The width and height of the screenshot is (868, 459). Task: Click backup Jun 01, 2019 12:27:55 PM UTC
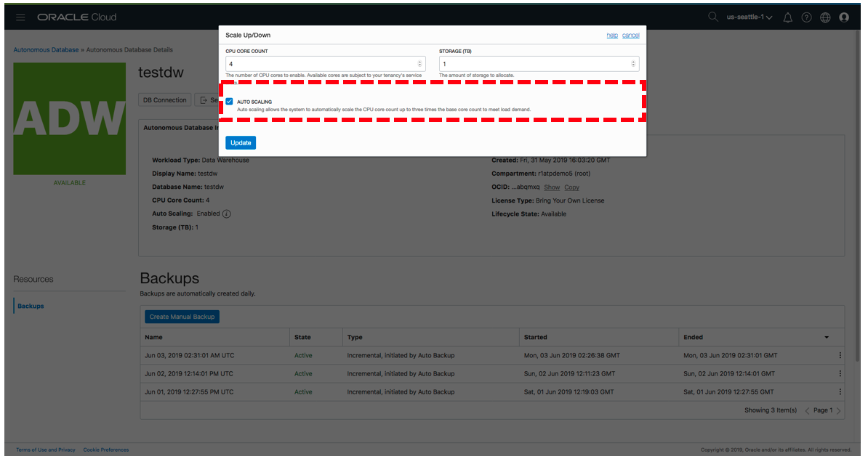189,392
